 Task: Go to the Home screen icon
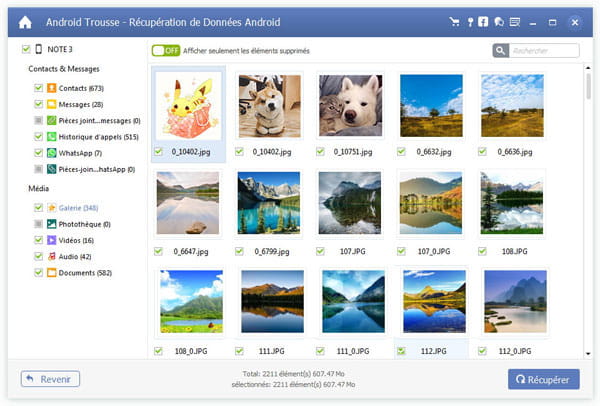click(25, 23)
